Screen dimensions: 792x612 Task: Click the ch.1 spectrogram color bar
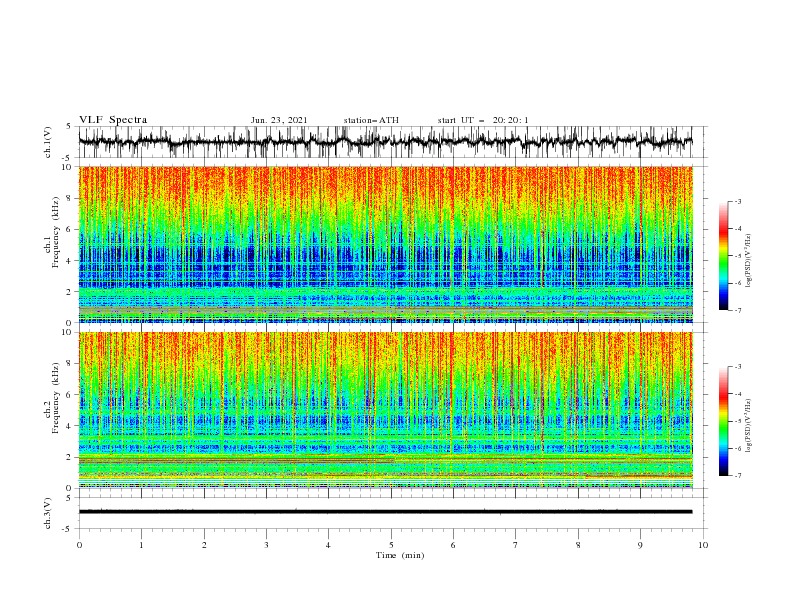point(723,256)
